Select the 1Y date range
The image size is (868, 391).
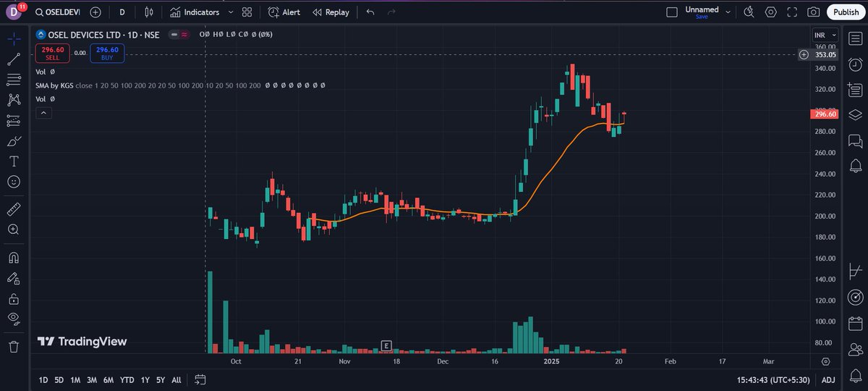click(145, 379)
